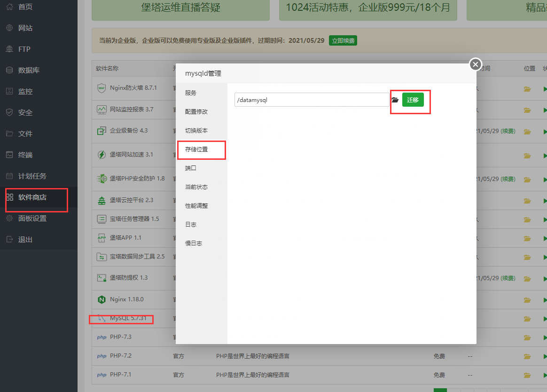Viewport: 547px width, 392px height.
Task: Click the 软件名称 column header
Action: pos(107,69)
